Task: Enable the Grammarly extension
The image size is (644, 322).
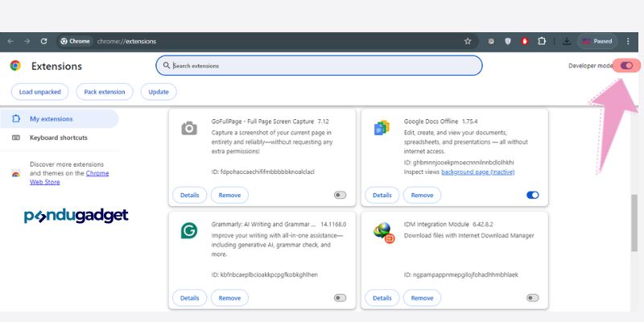Action: pyautogui.click(x=340, y=298)
